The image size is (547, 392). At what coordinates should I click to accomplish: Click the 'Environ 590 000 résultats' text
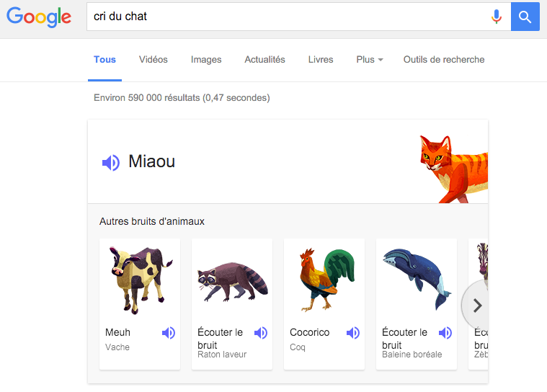(x=182, y=98)
